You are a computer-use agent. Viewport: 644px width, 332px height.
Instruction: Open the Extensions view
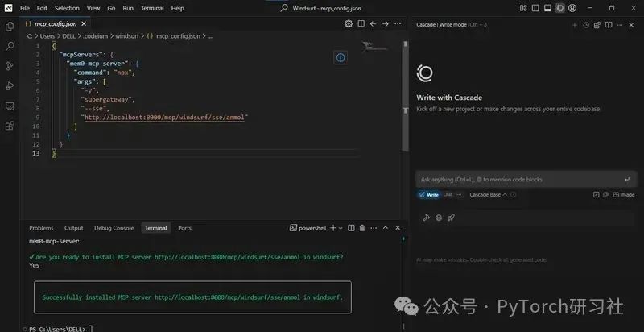tap(10, 126)
